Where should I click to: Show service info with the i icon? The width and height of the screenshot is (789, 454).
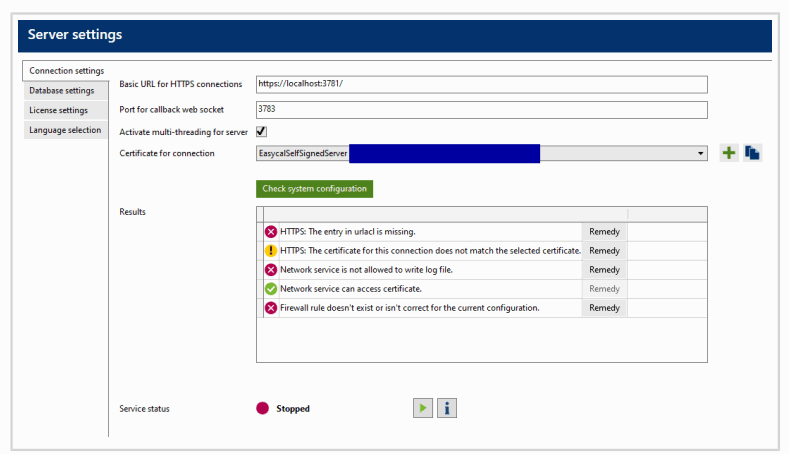(x=447, y=408)
